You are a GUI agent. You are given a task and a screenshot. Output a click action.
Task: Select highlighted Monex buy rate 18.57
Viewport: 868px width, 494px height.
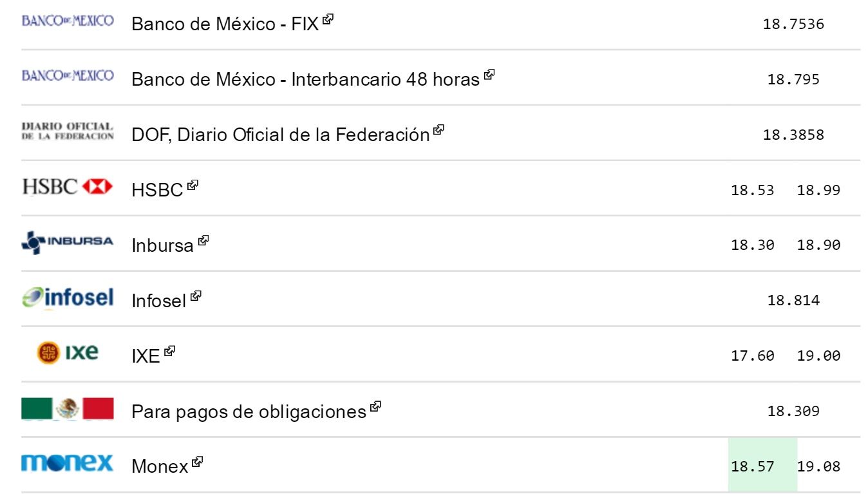point(752,466)
